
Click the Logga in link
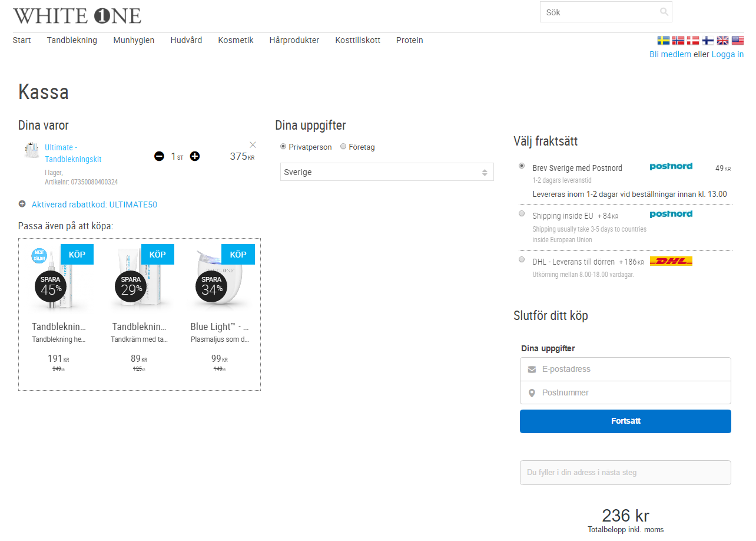727,54
